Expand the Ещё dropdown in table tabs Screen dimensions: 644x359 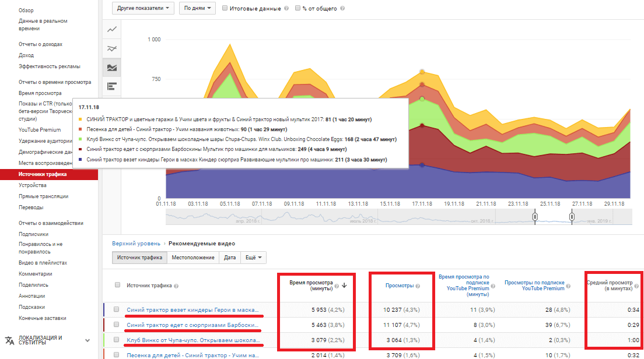[252, 258]
